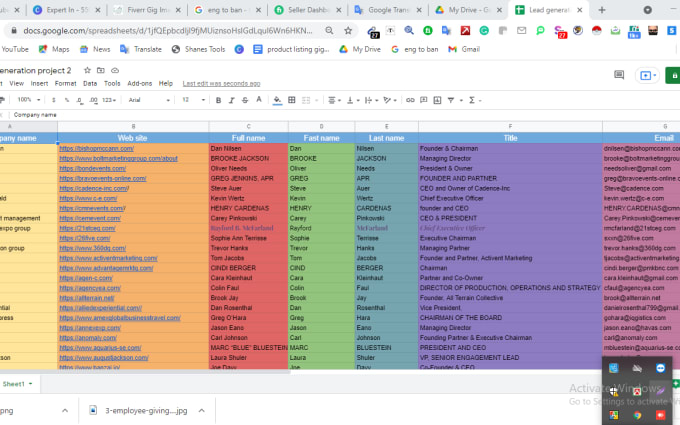This screenshot has width=680, height=425.
Task: Open the 123 more formats dropdown
Action: [109, 100]
